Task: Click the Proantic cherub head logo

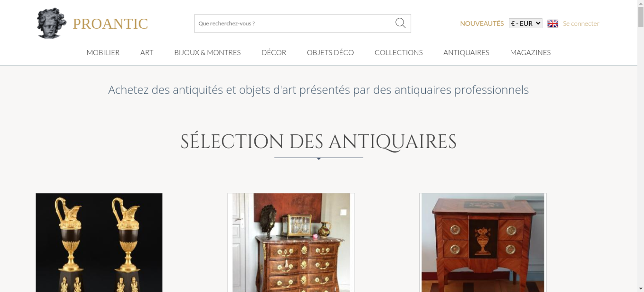Action: (x=52, y=23)
